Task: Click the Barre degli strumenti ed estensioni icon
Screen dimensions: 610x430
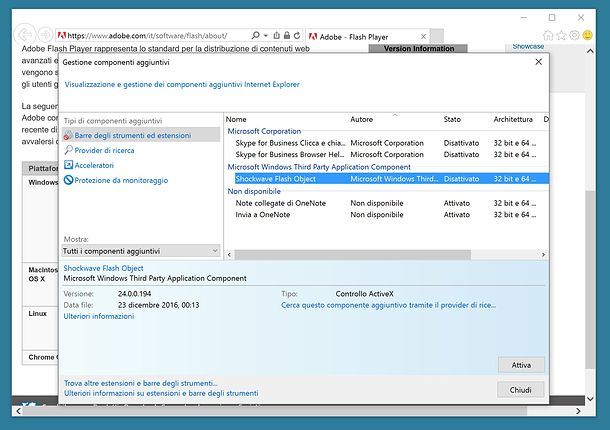Action: coord(68,135)
